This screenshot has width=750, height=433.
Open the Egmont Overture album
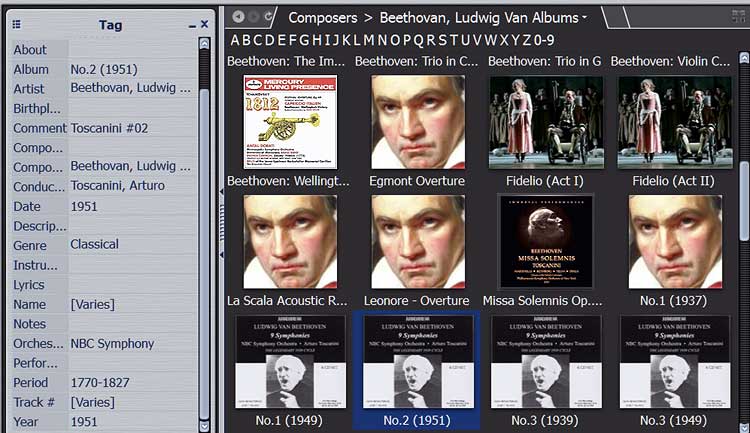pos(417,122)
